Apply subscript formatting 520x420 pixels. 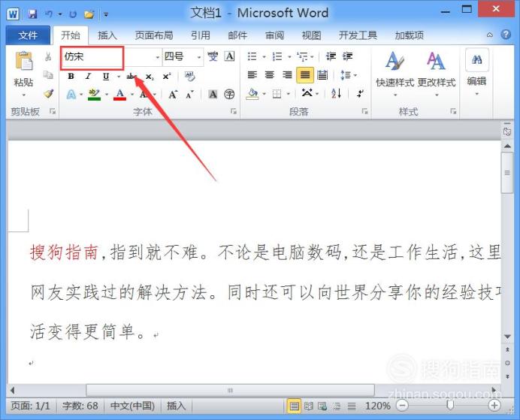click(x=150, y=77)
